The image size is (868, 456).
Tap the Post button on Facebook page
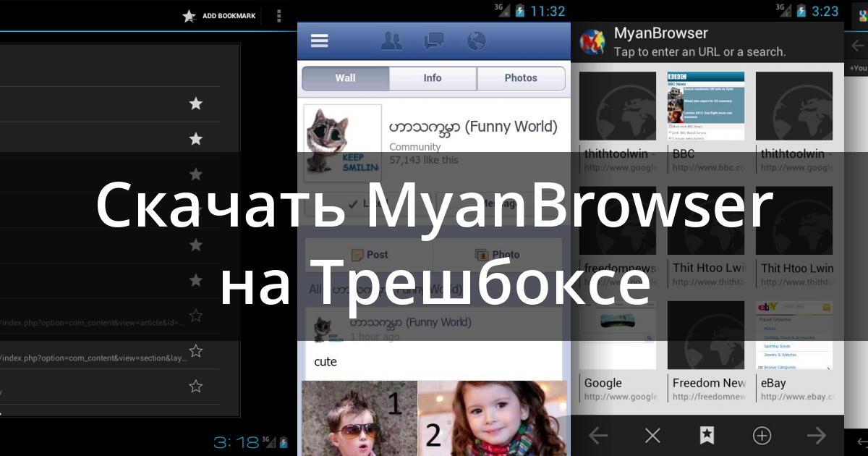(x=369, y=255)
